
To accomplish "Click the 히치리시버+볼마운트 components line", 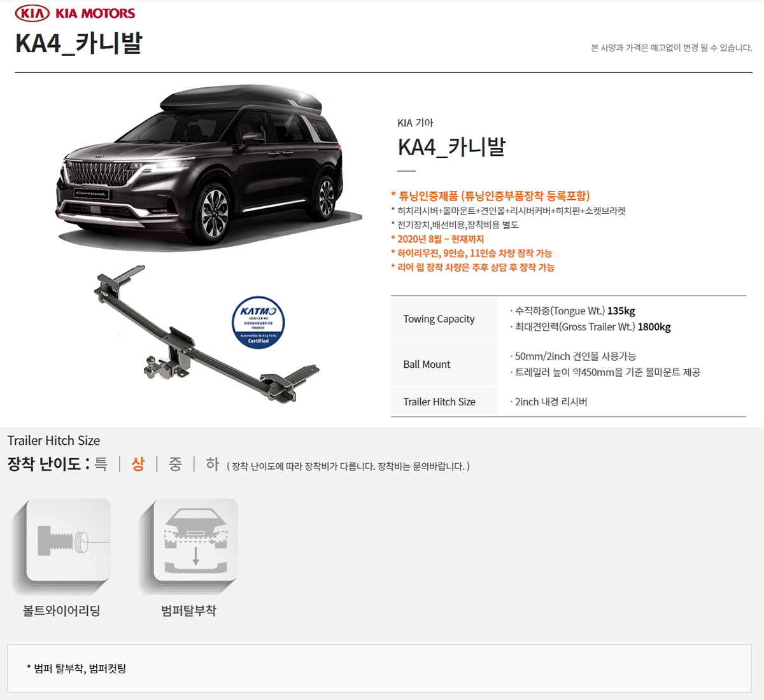I will (x=508, y=211).
